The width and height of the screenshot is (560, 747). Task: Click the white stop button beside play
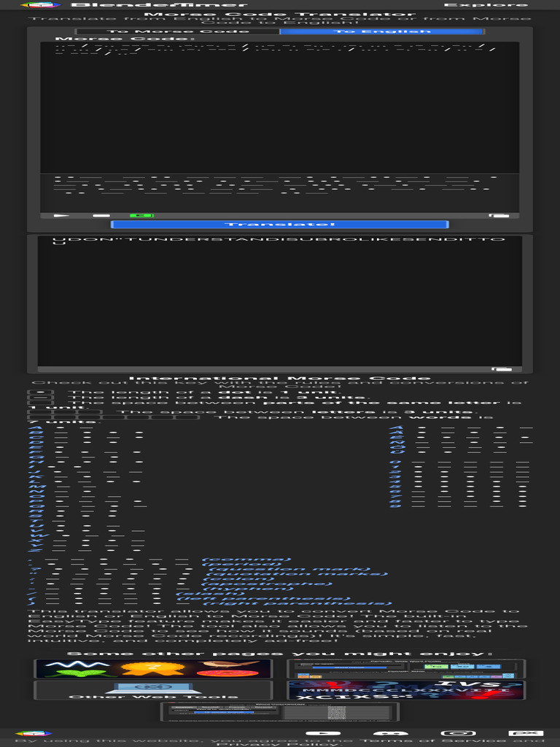(101, 216)
